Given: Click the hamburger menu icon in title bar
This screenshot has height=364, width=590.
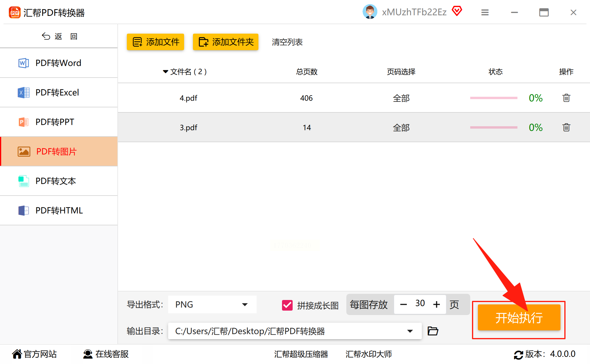Looking at the screenshot, I should [x=485, y=12].
